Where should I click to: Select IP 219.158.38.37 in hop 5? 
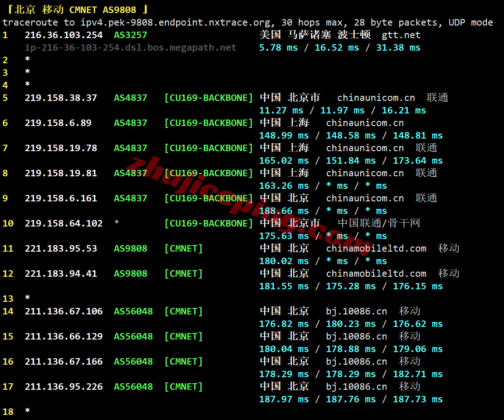point(61,98)
